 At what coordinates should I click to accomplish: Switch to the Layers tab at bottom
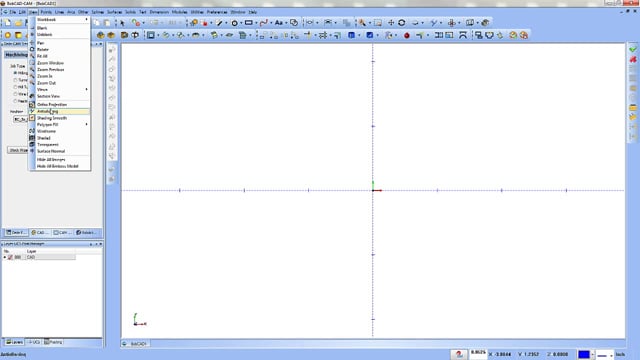point(15,342)
